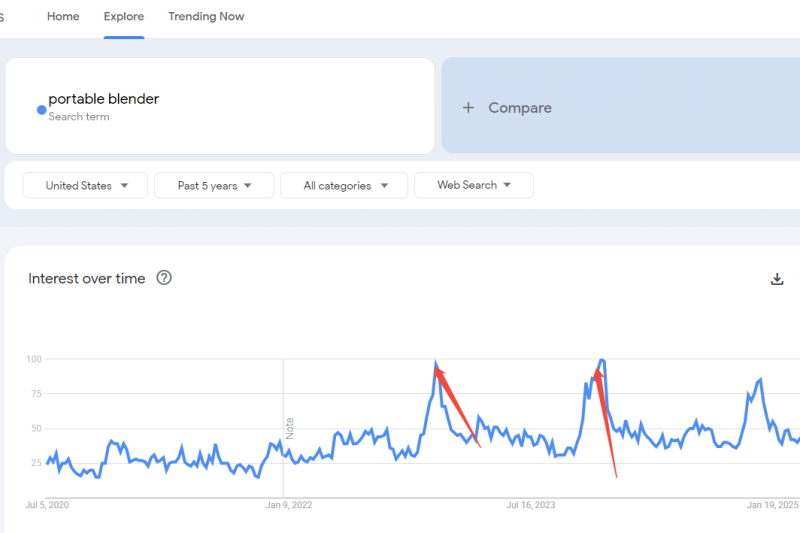The image size is (800, 533).
Task: Click the Interest over time heading
Action: [87, 278]
